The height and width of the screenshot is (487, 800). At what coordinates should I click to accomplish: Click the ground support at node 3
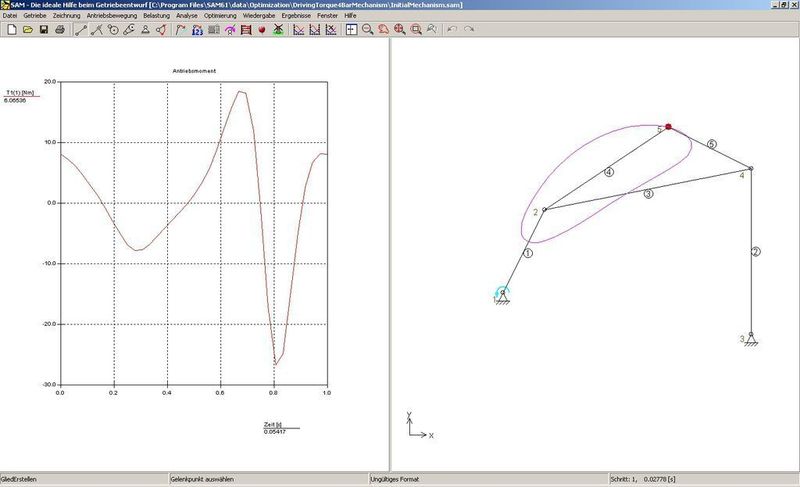tap(751, 339)
